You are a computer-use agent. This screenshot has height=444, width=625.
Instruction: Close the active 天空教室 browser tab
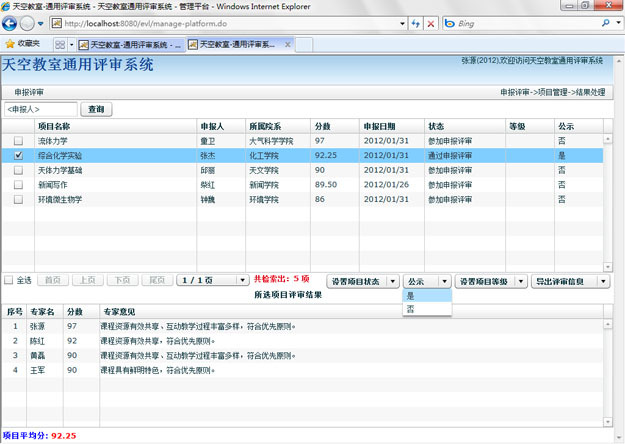[287, 45]
